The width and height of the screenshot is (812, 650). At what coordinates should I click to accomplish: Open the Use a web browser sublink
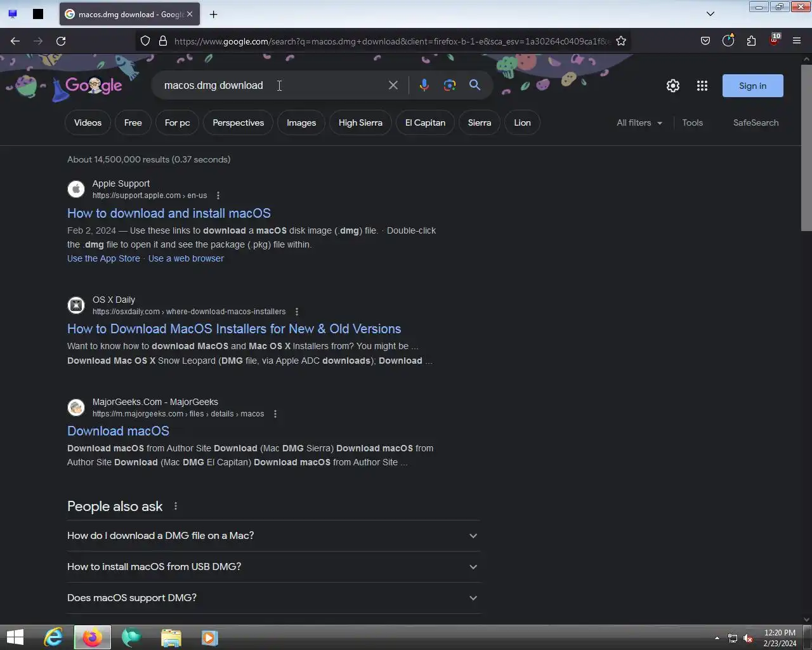click(186, 258)
